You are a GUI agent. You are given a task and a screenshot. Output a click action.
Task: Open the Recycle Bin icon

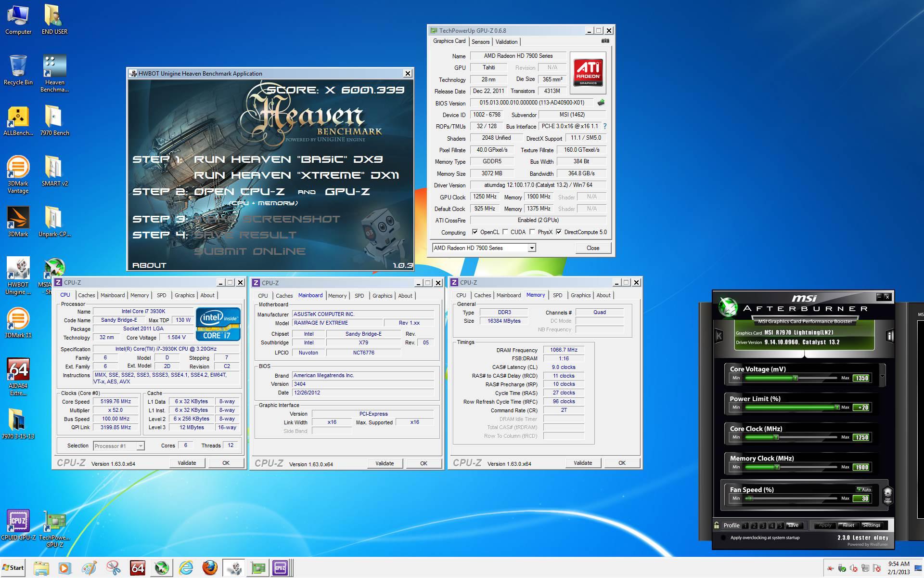point(18,70)
